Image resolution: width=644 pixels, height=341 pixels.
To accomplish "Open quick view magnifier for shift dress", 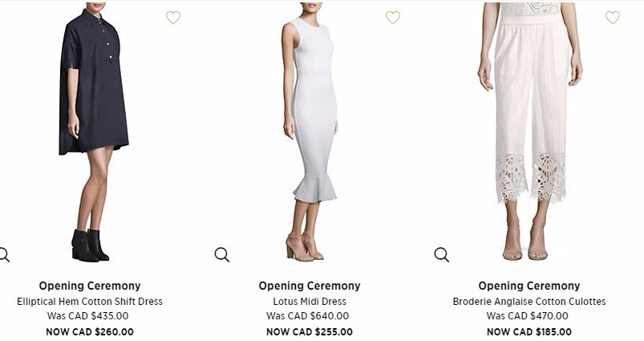I will [4, 255].
